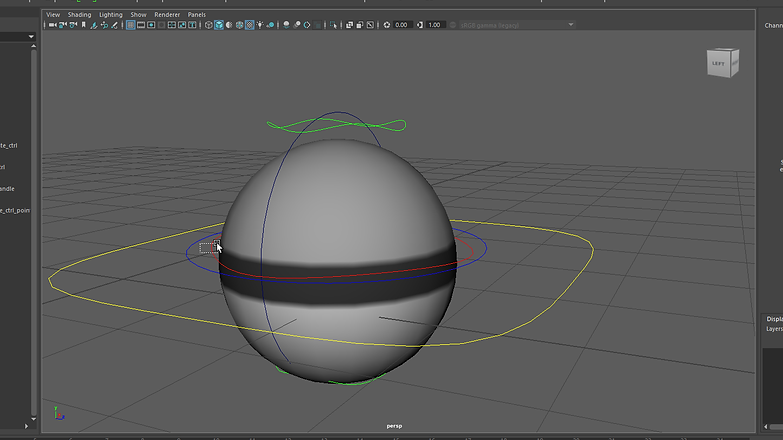Click the Depth of Field icon
This screenshot has height=440, width=783.
[x=318, y=25]
